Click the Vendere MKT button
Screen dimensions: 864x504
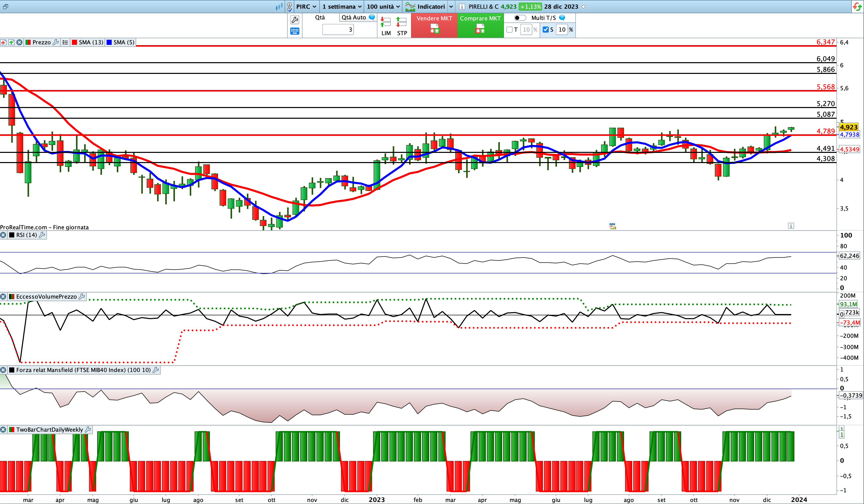[x=434, y=25]
